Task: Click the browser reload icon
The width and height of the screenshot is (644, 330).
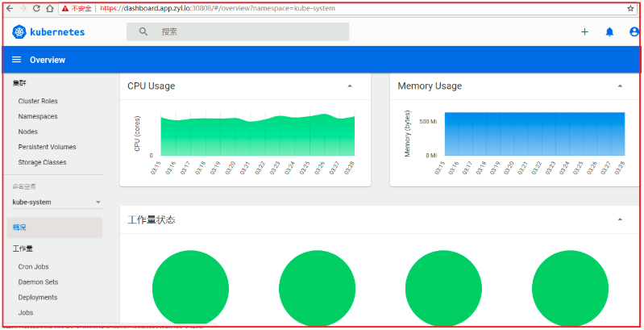Action: (36, 8)
